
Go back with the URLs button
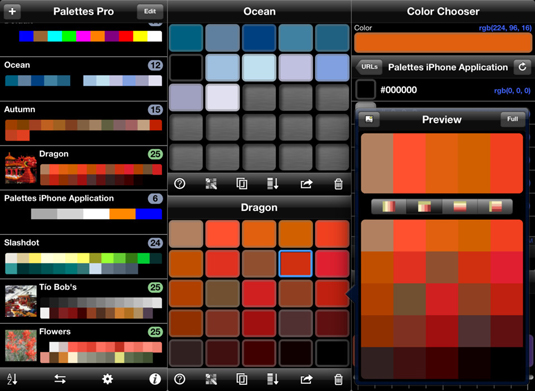[368, 67]
